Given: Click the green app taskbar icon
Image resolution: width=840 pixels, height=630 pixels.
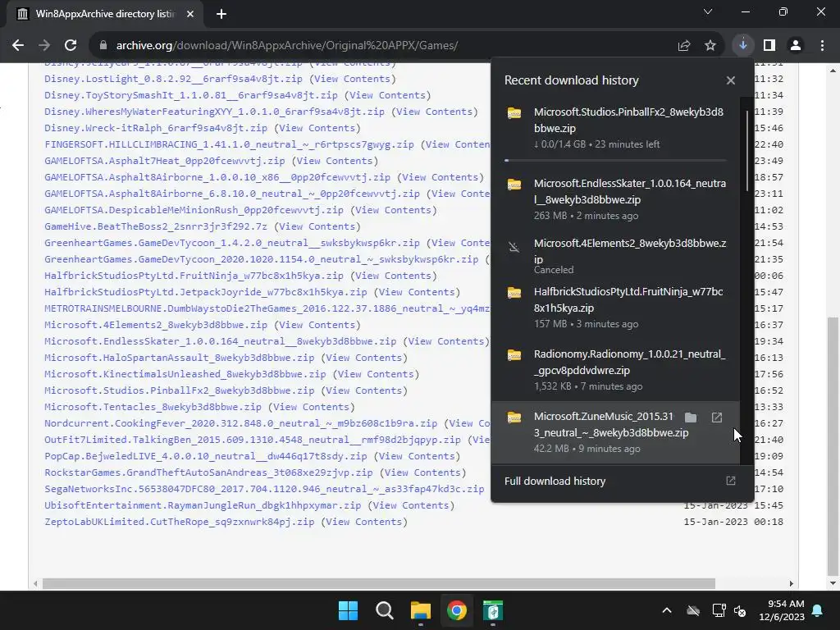Looking at the screenshot, I should (x=493, y=610).
